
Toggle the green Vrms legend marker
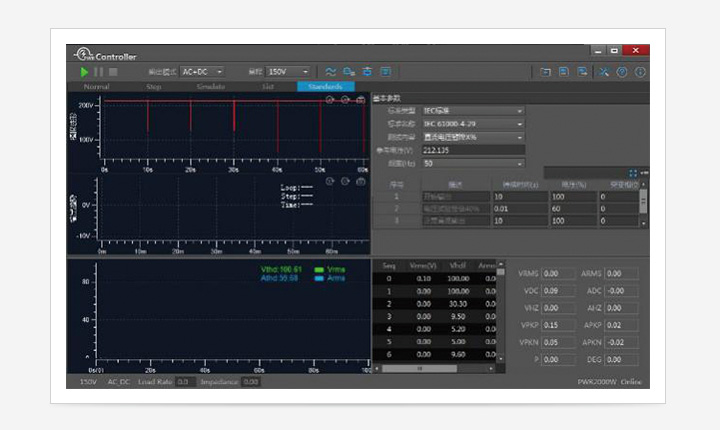click(x=320, y=270)
